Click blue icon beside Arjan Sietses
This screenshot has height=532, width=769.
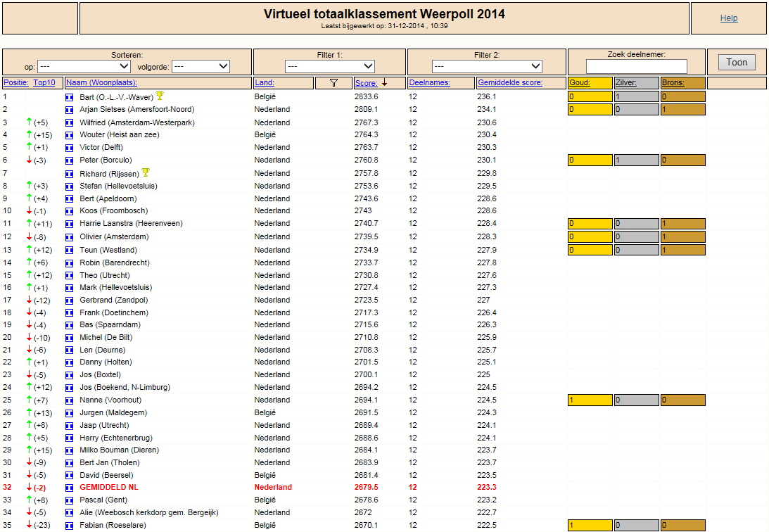click(70, 110)
